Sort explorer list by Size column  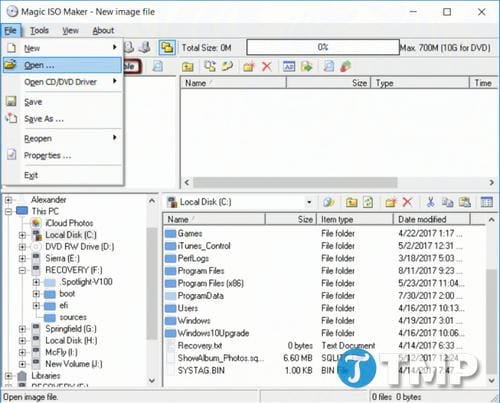tap(290, 219)
